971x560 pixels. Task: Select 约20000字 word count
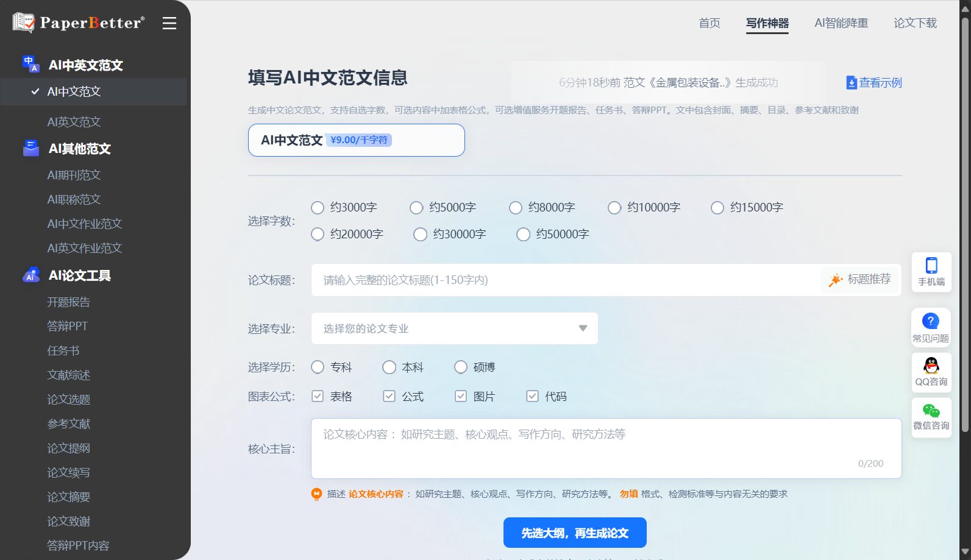[x=318, y=235]
